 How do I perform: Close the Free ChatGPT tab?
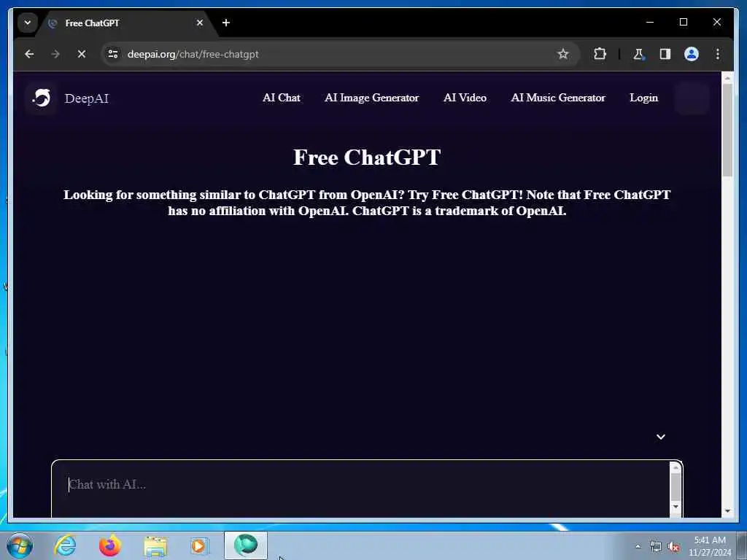pos(200,23)
